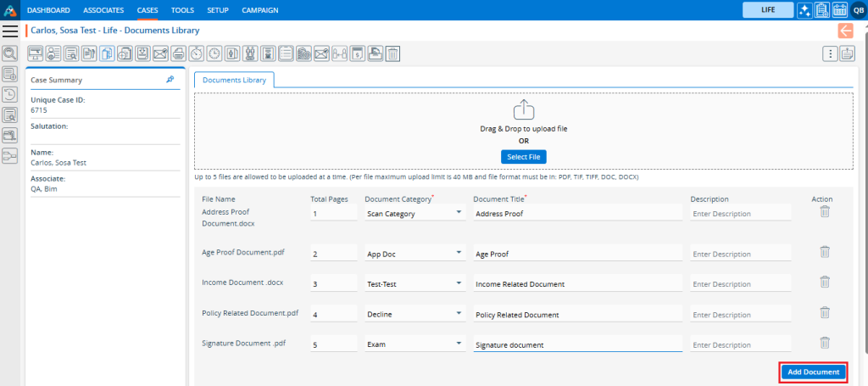Screen dimensions: 868x386
Task: Click the clock icon in case toolbar
Action: pos(214,53)
